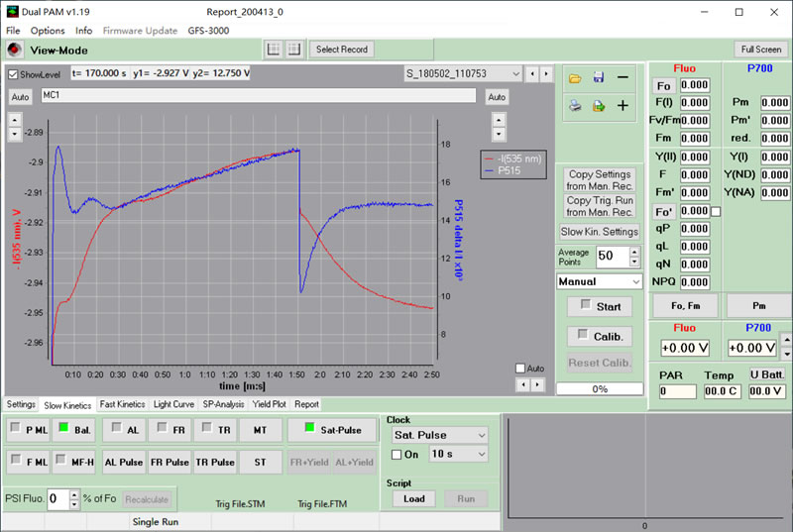The width and height of the screenshot is (793, 532).
Task: Click the printer icon
Action: click(575, 106)
